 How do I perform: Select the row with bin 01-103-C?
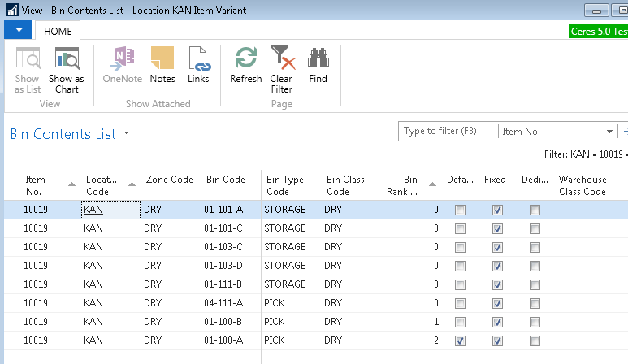point(225,247)
